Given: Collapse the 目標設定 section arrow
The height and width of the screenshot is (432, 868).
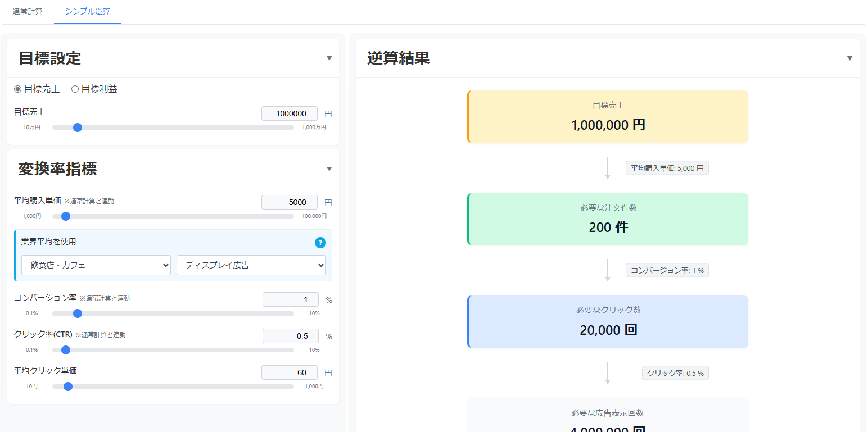Looking at the screenshot, I should (329, 58).
